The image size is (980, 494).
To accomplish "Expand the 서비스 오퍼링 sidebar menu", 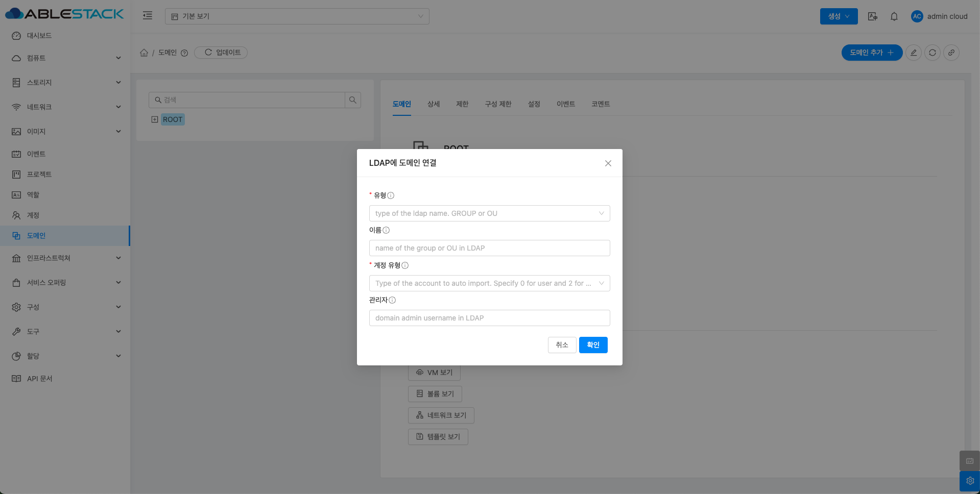I will 65,283.
